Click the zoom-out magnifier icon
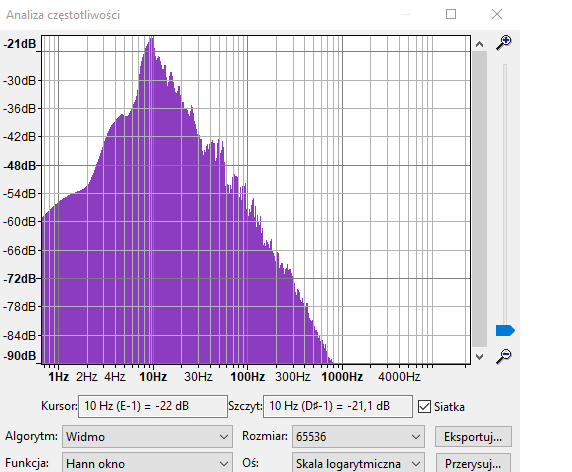Image resolution: width=572 pixels, height=472 pixels. pos(504,356)
